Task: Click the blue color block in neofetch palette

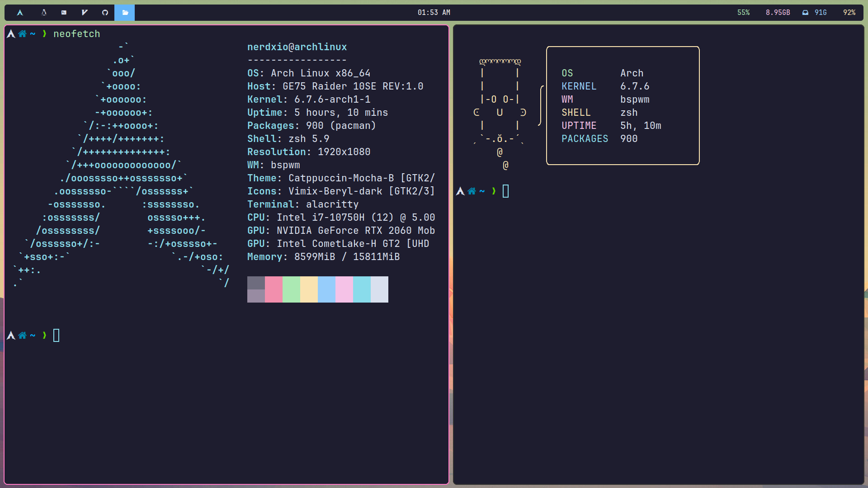Action: tap(326, 289)
